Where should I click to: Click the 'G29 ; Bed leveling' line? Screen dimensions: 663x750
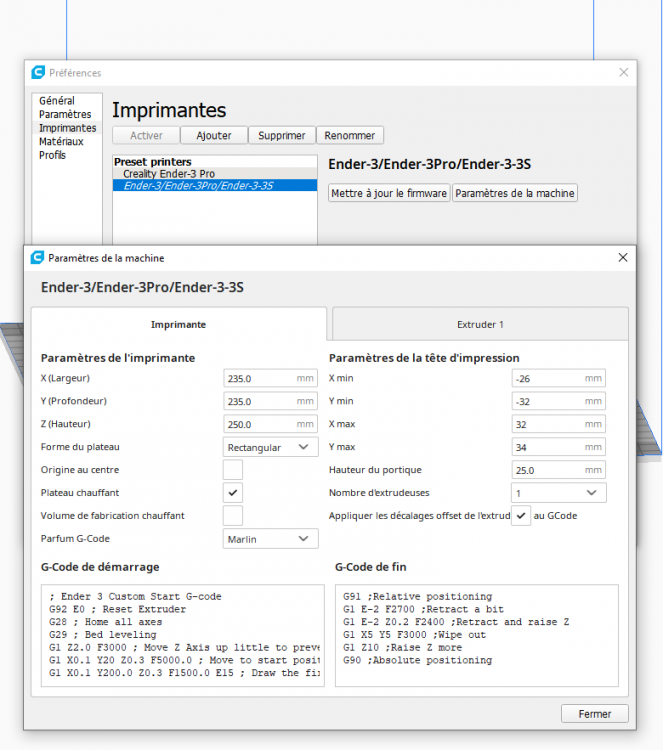102,635
